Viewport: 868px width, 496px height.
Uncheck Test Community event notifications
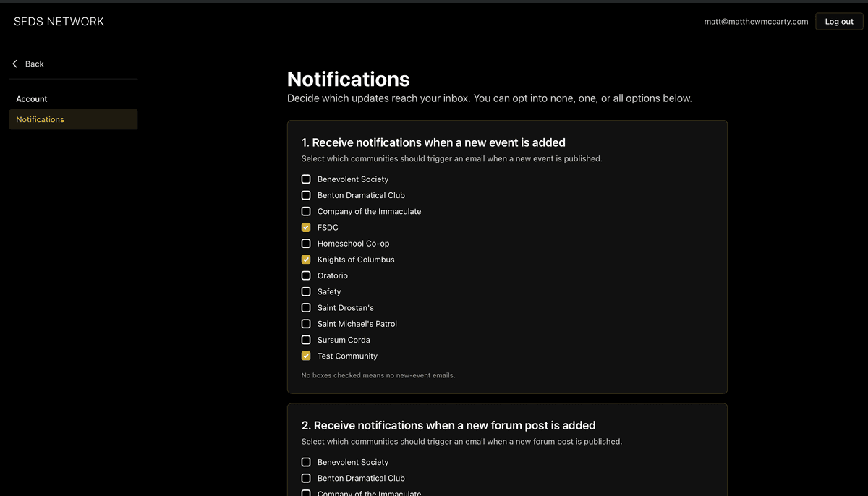pyautogui.click(x=305, y=356)
